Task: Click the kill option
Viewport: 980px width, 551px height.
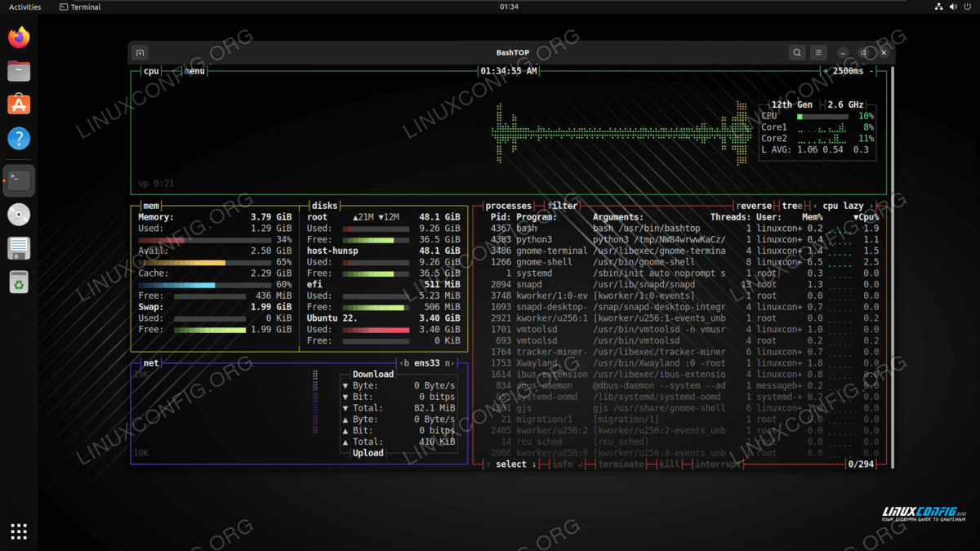Action: point(670,464)
